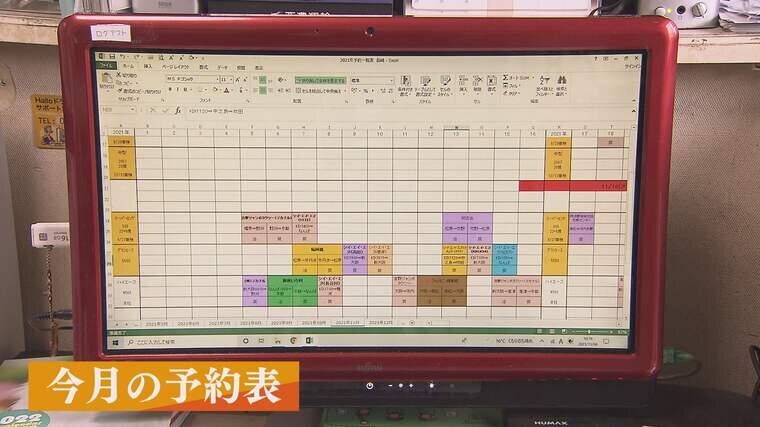Open the Name Box dropdown arrow
This screenshot has height=427, width=760.
pos(132,110)
